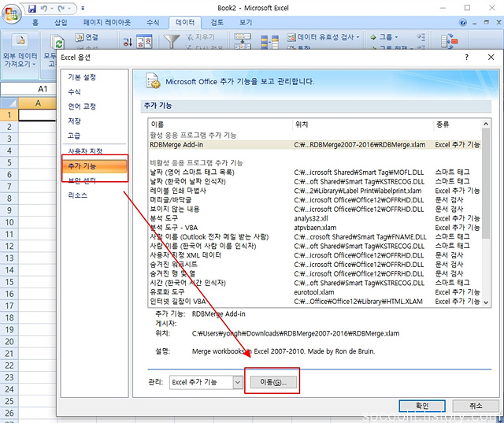Select 인터넷 길잡이 VBA row

click(x=315, y=302)
